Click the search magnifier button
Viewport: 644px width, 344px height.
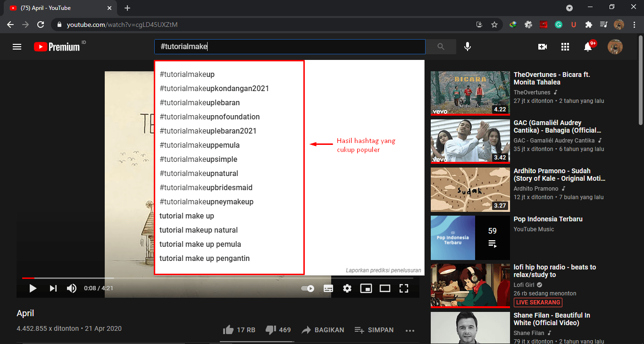pyautogui.click(x=441, y=47)
